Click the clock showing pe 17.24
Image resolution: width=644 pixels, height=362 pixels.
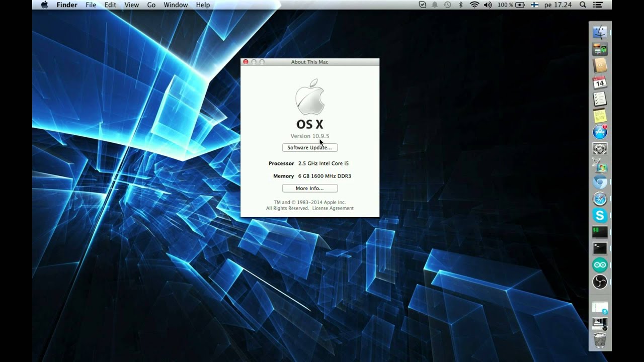point(558,5)
